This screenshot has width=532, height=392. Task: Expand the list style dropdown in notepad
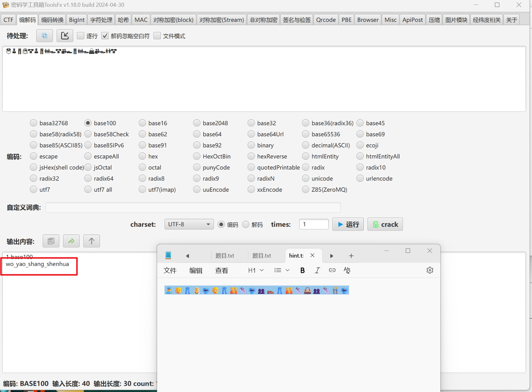coord(282,270)
